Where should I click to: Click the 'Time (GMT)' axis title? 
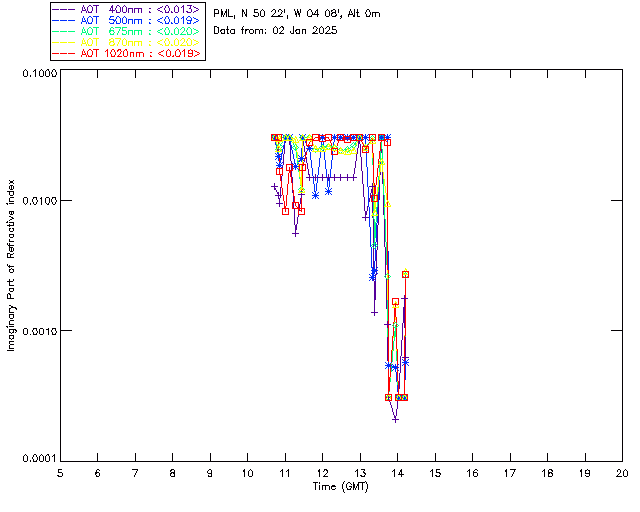point(341,487)
